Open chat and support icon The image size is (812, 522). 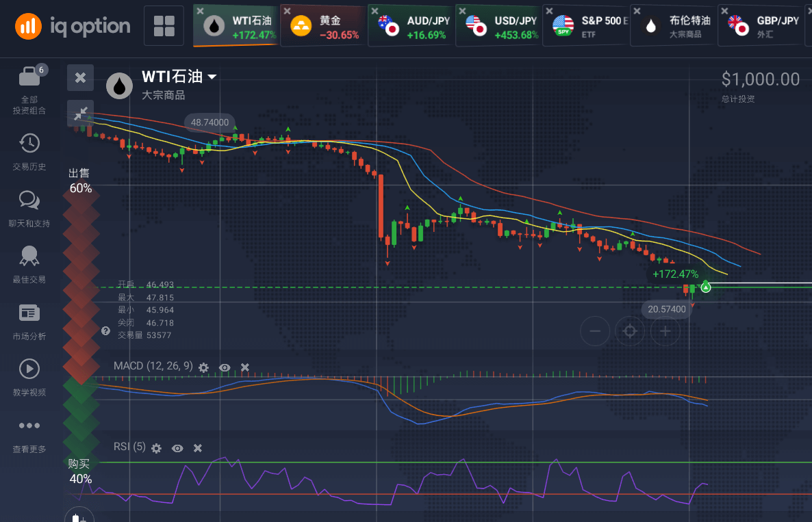[x=29, y=200]
